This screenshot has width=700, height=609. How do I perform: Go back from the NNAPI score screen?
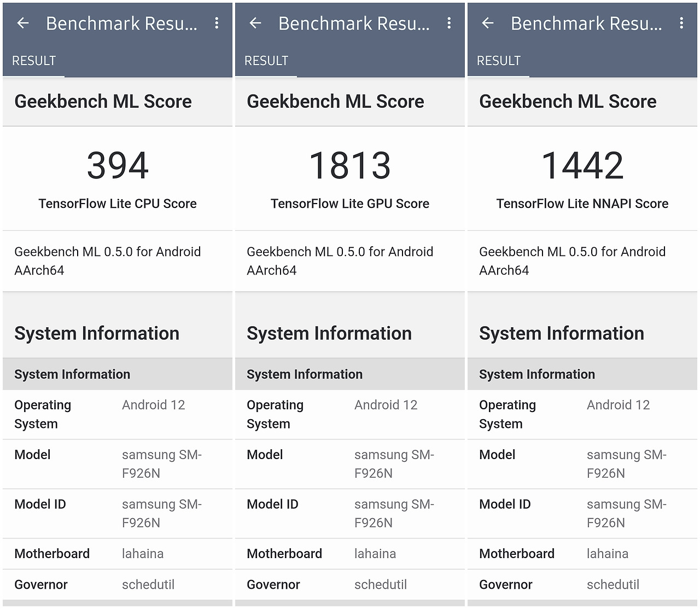point(488,23)
